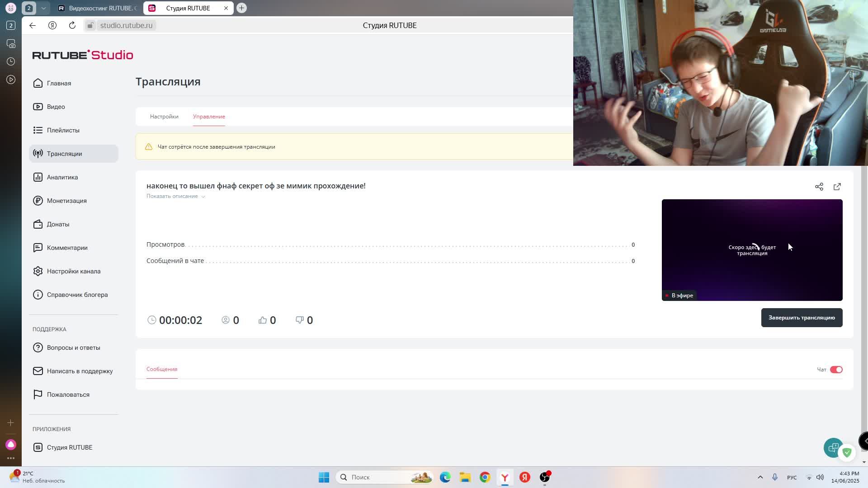
Task: Click the share broadcast icon
Action: click(x=819, y=187)
